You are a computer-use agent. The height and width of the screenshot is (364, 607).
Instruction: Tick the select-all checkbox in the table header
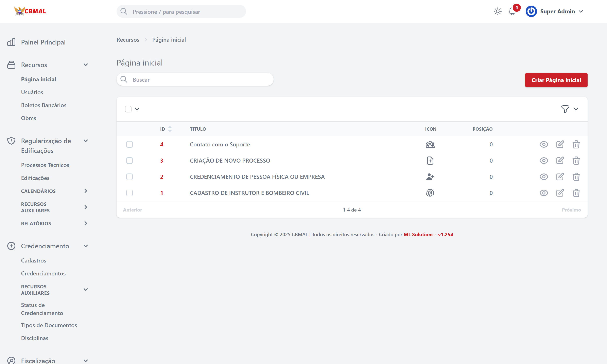tap(128, 109)
